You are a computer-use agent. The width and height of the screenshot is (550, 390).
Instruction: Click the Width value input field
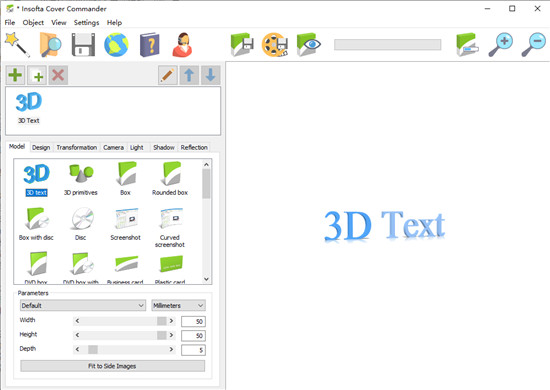pyautogui.click(x=193, y=321)
